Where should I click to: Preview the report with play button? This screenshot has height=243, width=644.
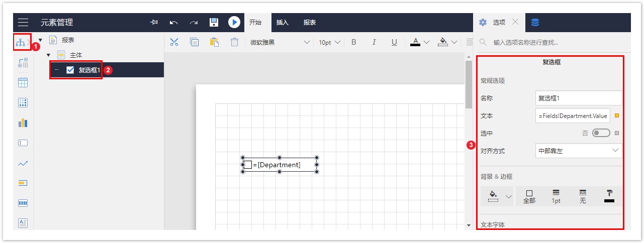click(234, 22)
